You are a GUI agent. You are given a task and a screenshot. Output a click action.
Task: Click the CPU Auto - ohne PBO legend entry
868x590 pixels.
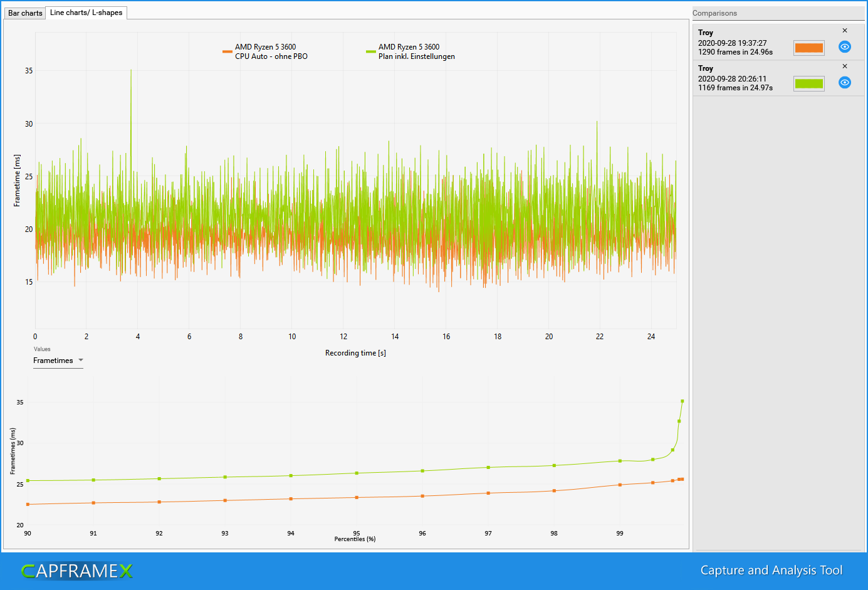[x=265, y=51]
